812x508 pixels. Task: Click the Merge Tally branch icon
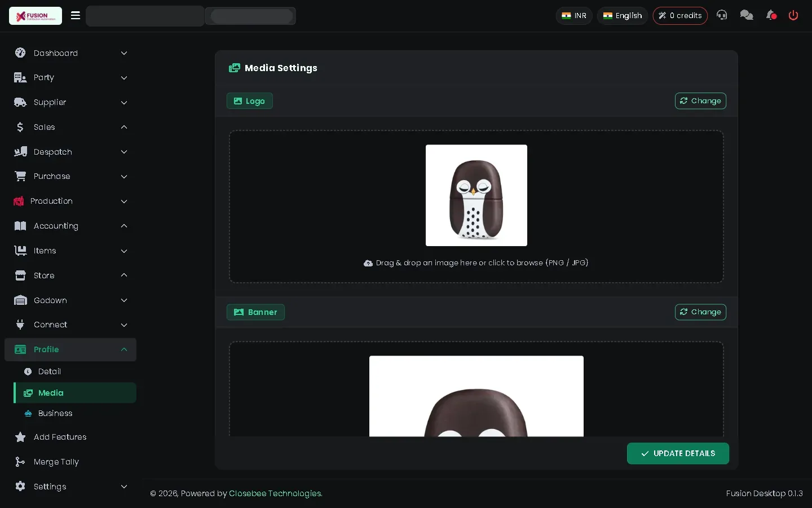click(x=20, y=462)
